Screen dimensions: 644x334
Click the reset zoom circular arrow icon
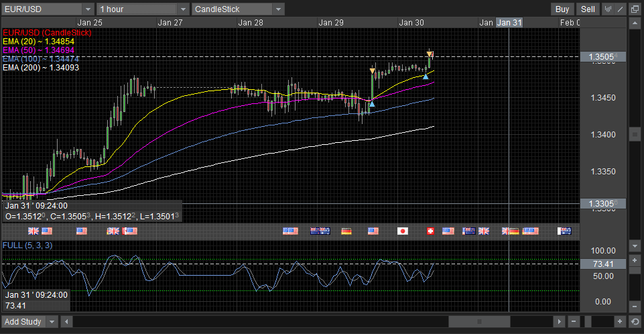click(x=635, y=322)
